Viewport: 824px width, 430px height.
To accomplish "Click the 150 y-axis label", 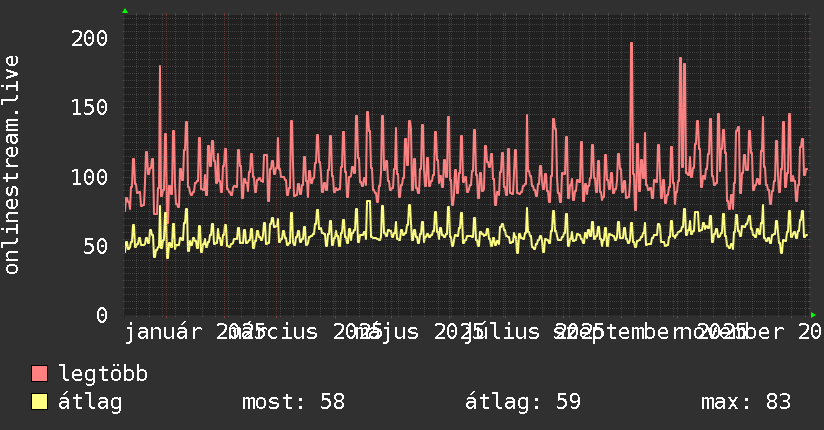I will pos(89,107).
